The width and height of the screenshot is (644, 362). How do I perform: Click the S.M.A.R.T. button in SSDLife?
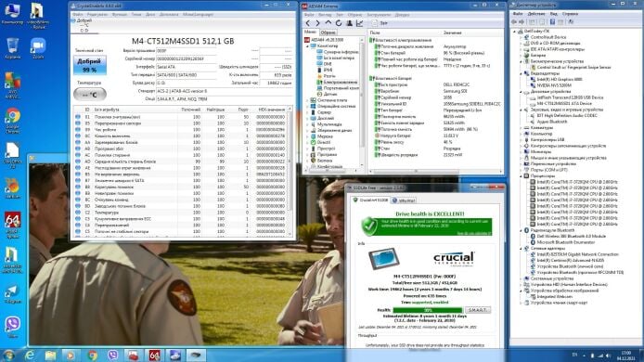[x=477, y=310]
